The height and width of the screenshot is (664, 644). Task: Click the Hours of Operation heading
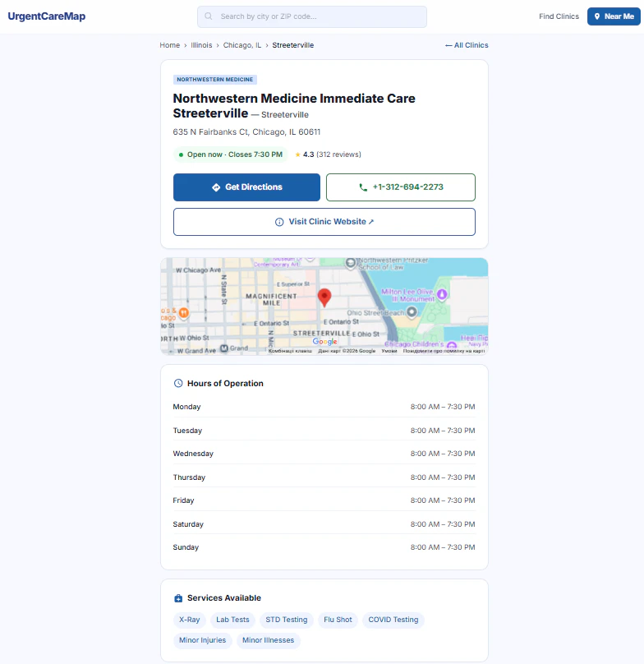[x=225, y=383]
